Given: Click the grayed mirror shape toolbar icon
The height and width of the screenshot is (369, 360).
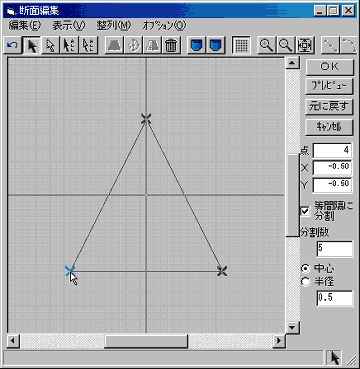Looking at the screenshot, I should coord(152,45).
